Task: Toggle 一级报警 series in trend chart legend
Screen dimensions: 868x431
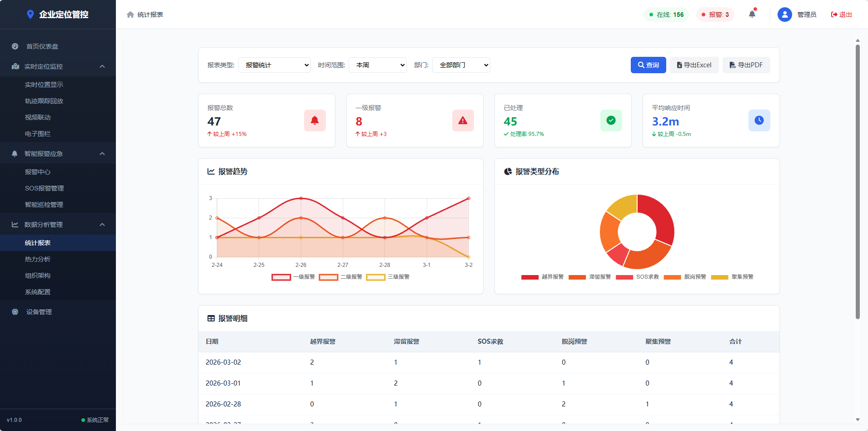Action: pos(293,277)
